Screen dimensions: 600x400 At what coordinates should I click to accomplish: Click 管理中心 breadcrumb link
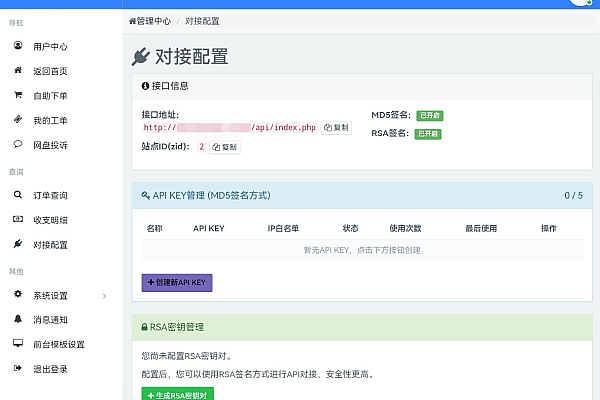tap(153, 21)
